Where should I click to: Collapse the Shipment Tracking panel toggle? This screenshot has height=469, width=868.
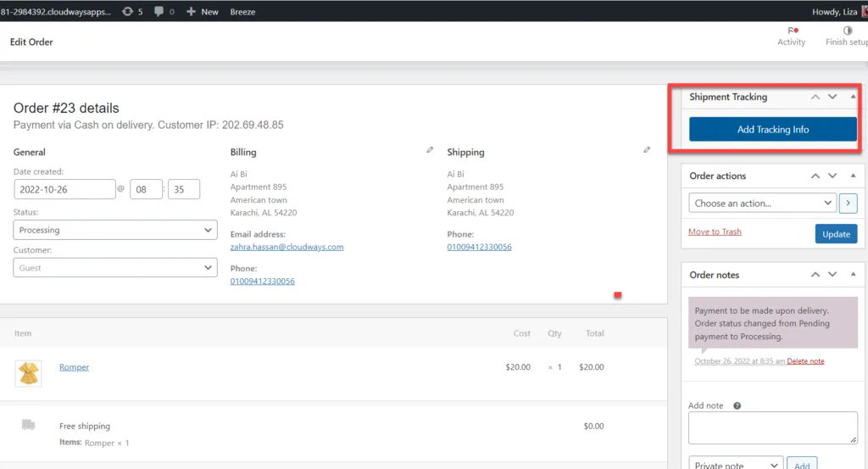click(853, 98)
